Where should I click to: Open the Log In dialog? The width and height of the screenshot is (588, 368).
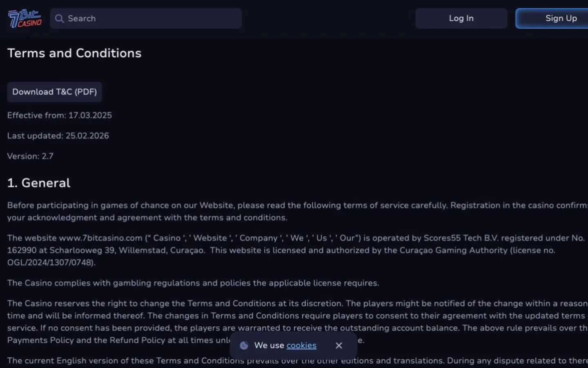(461, 18)
